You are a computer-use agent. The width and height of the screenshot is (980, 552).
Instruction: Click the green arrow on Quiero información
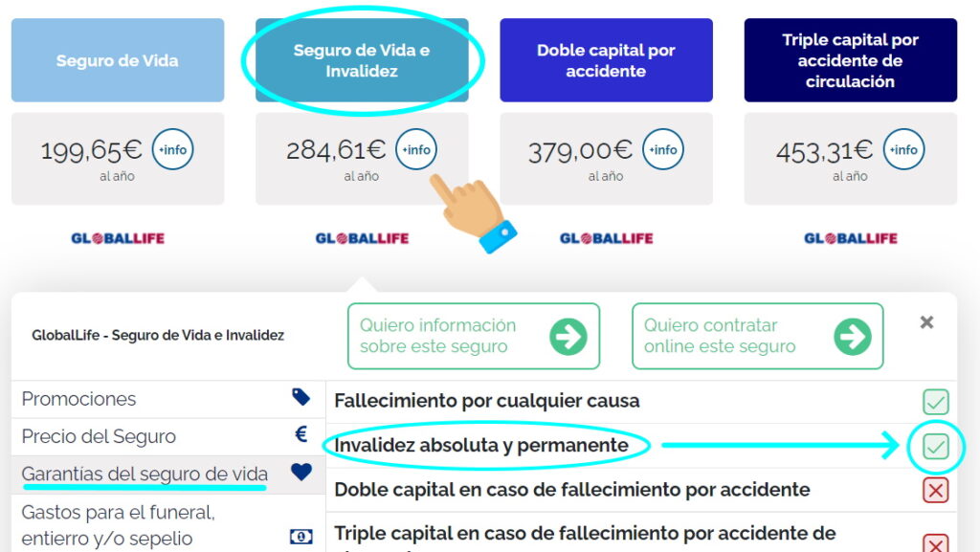tap(568, 337)
